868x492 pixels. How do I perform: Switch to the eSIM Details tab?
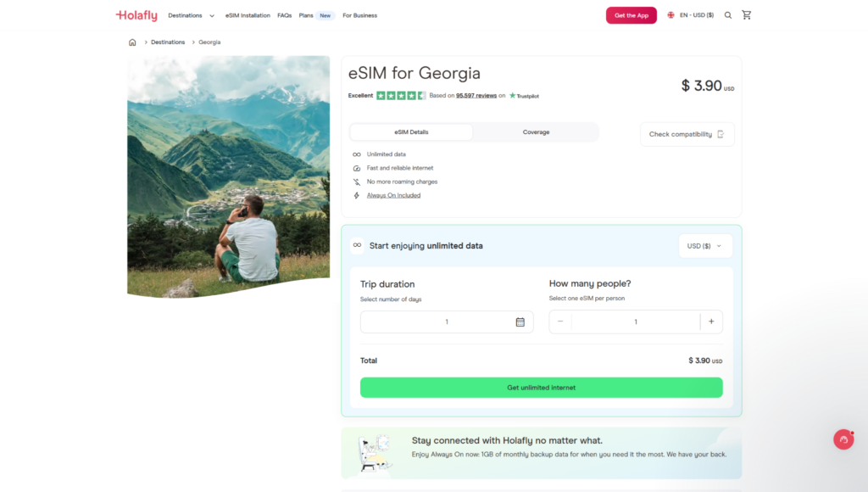pyautogui.click(x=411, y=131)
